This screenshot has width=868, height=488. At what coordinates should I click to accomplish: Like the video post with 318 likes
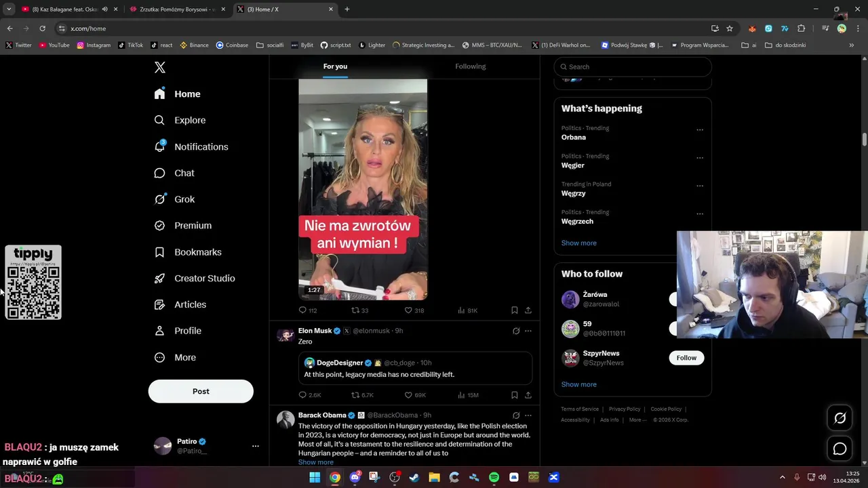coord(414,310)
